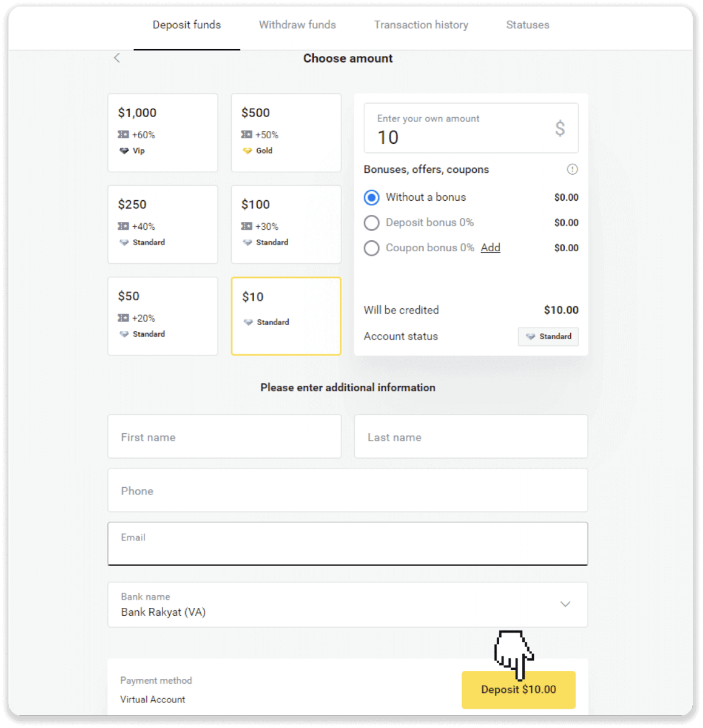The image size is (703, 728).
Task: Open the Bank name dropdown
Action: [x=348, y=605]
